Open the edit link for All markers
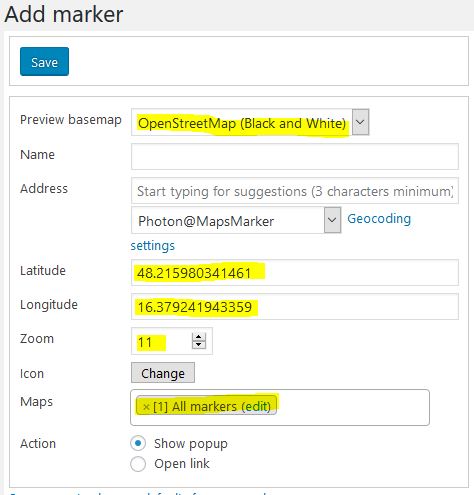This screenshot has width=474, height=495. click(256, 407)
